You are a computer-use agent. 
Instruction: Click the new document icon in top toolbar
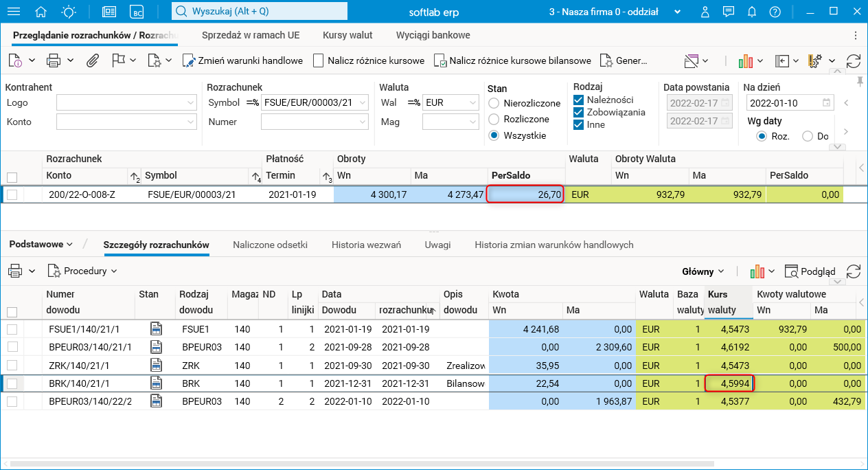click(16, 60)
